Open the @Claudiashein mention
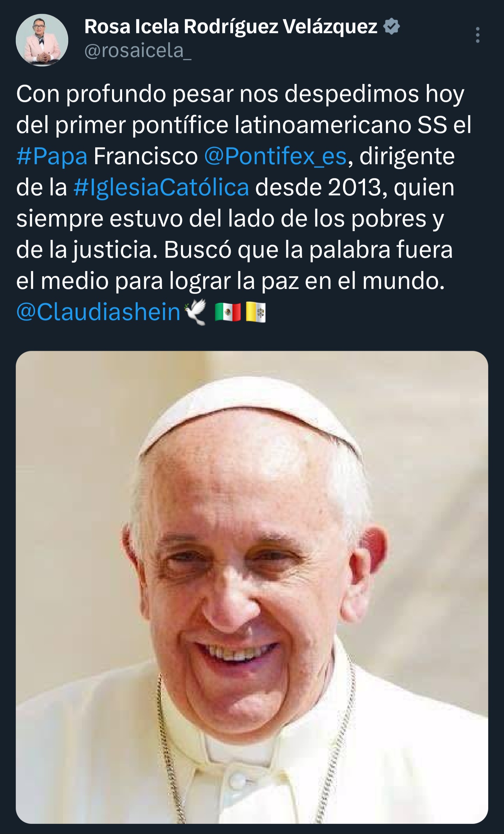This screenshot has width=504, height=834. coord(98,312)
